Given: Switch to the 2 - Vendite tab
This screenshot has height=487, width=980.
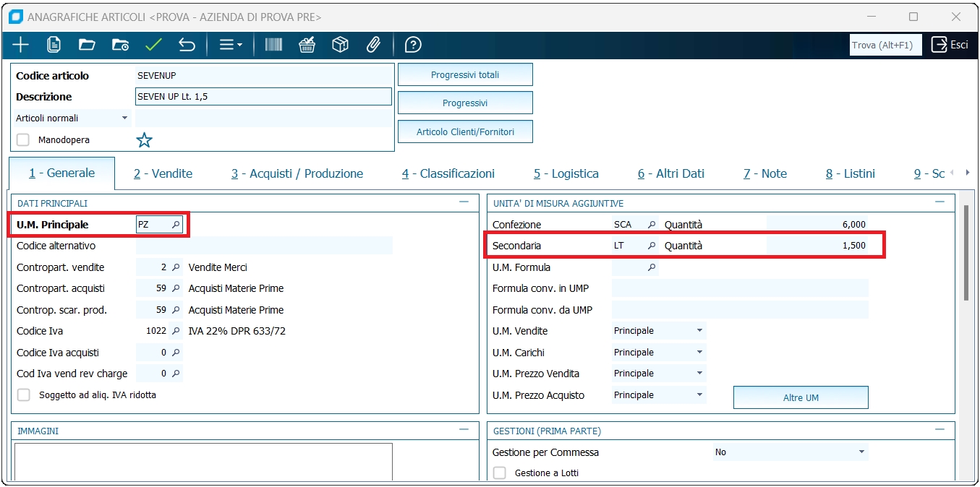Looking at the screenshot, I should pos(163,173).
